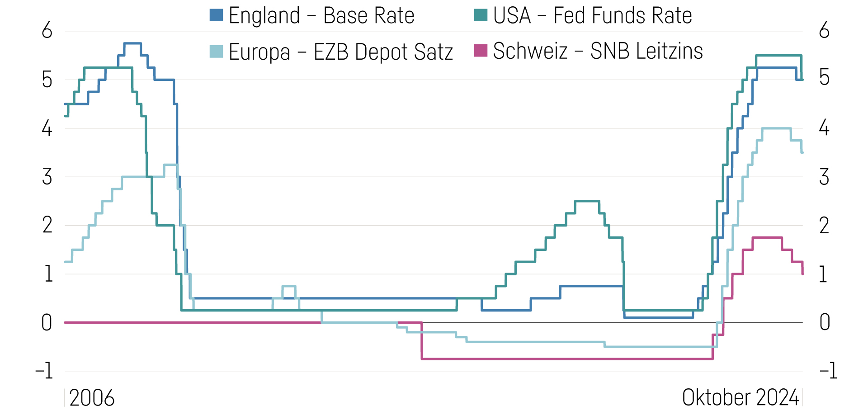
Task: Click the left y-axis label "−1"
Action: tap(44, 371)
